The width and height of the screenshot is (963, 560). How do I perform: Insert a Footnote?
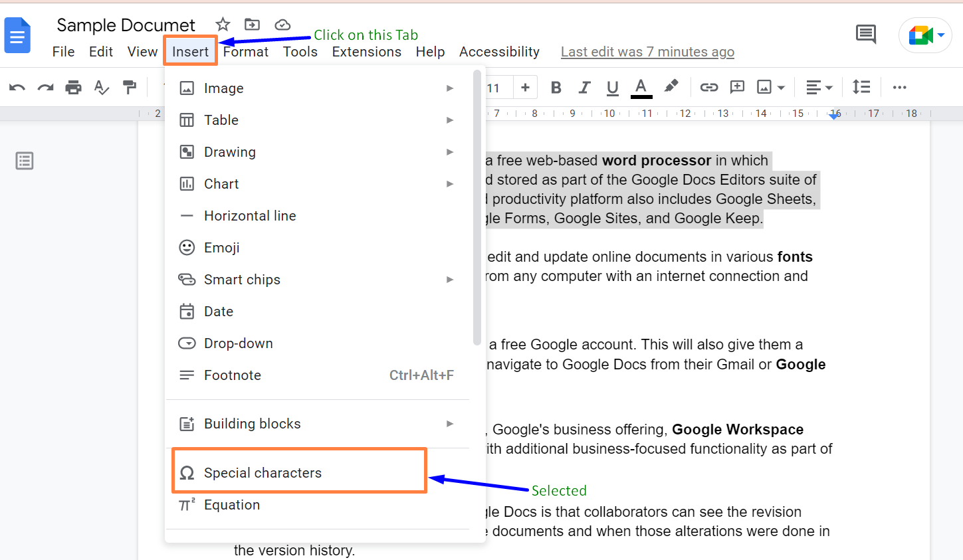click(x=318, y=375)
